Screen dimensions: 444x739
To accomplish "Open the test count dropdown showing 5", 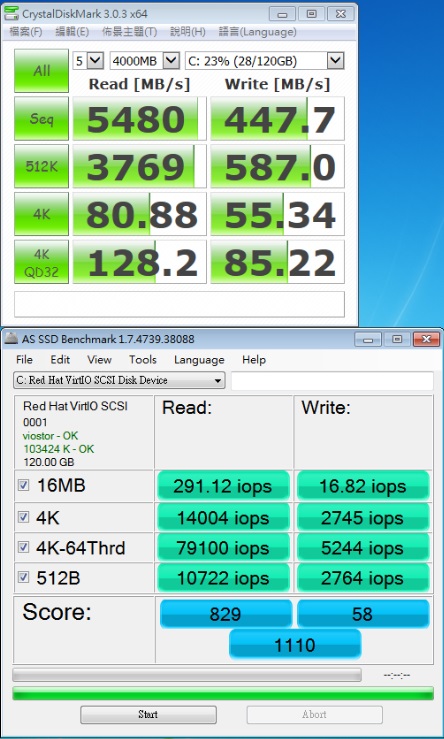I will coord(88,60).
